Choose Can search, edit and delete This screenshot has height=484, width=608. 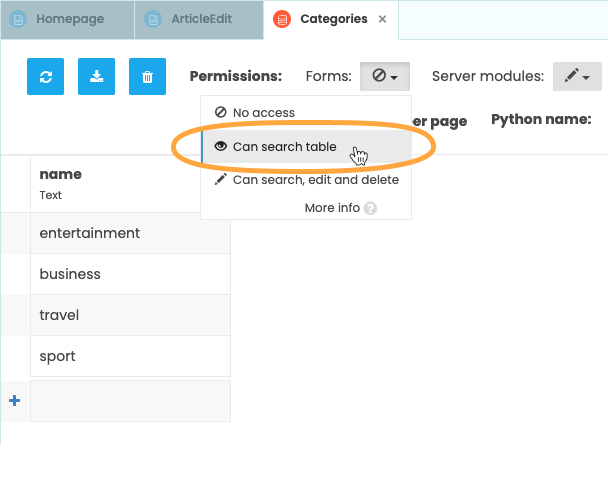(x=306, y=180)
